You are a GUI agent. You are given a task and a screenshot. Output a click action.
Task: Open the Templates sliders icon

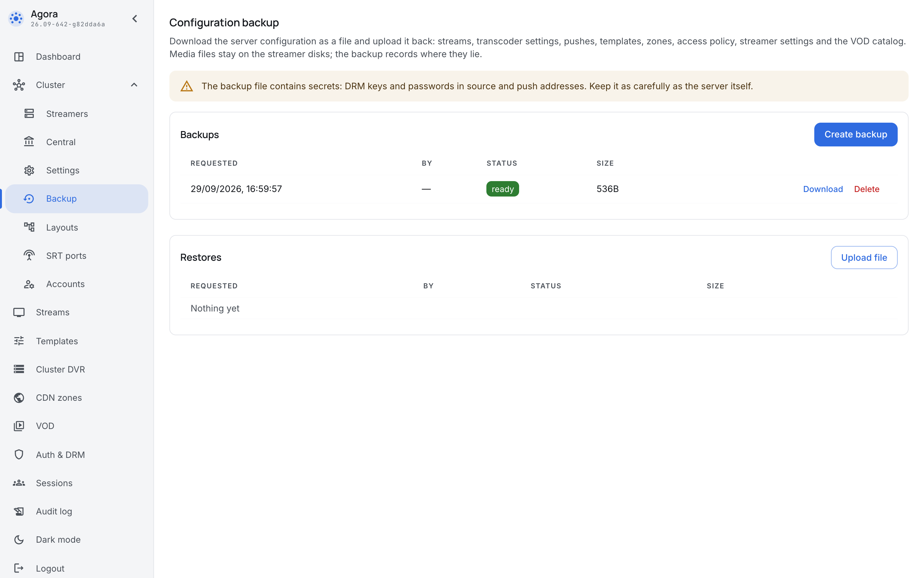pos(19,341)
